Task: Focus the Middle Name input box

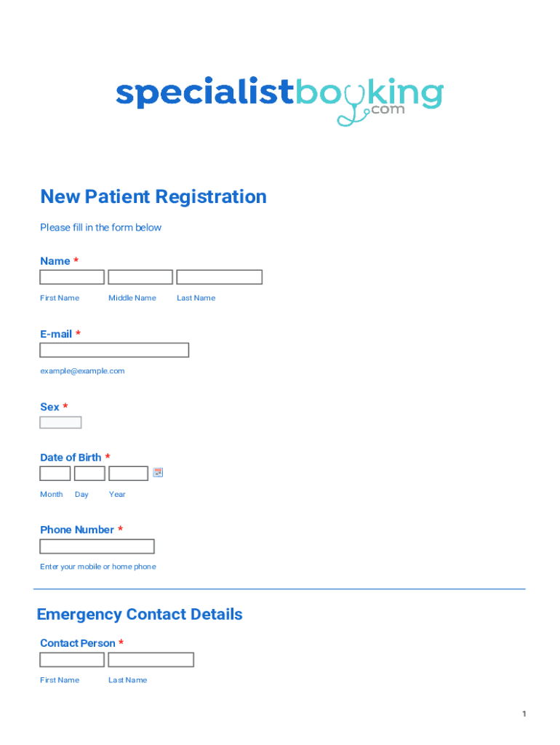Action: [140, 277]
